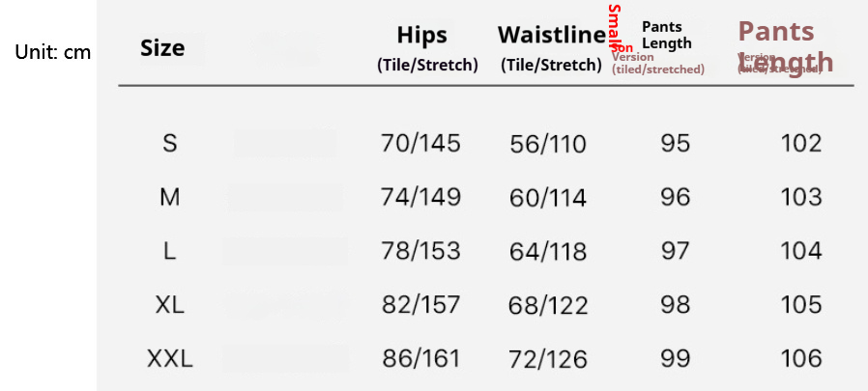Click the 72/126 waistline value
Viewport: 868px width, 391px height.
coord(547,360)
